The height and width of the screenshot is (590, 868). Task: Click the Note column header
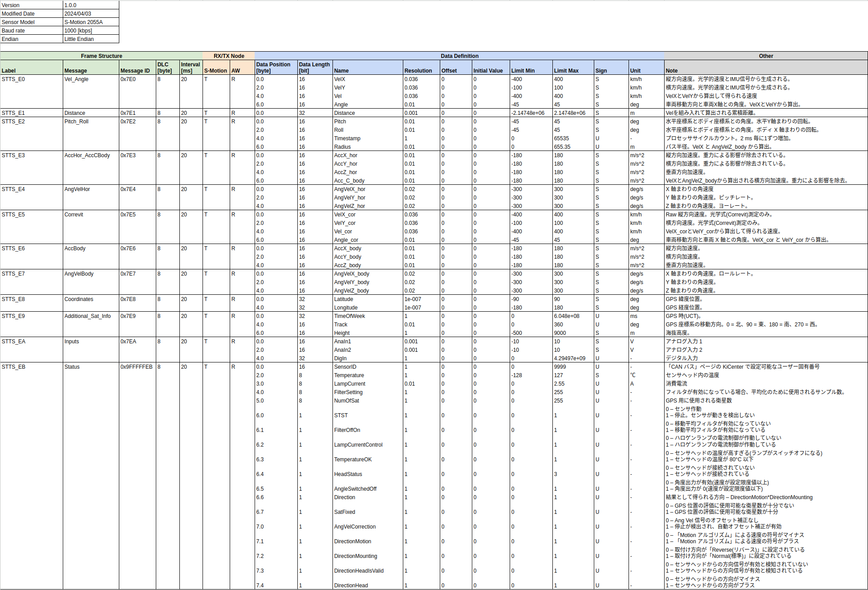(766, 68)
